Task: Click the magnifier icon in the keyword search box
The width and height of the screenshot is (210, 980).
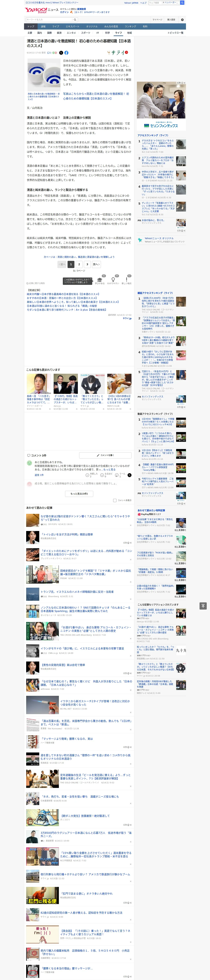Action: point(75,20)
